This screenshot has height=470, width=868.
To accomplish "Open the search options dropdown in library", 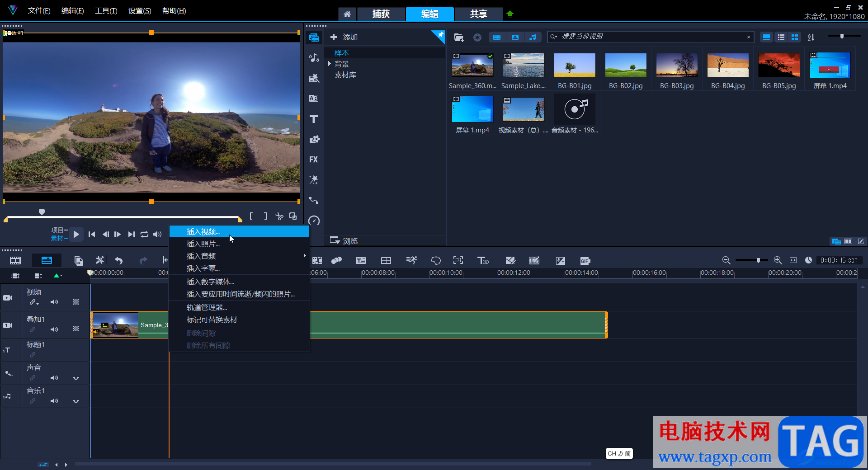I will pos(554,37).
